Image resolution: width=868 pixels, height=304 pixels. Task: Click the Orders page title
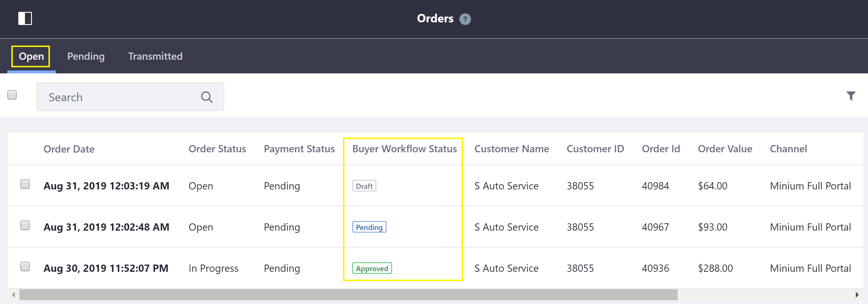435,19
